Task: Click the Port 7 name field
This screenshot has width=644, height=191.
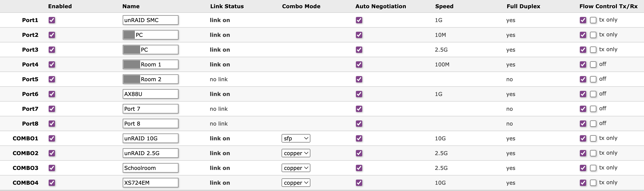Action: pyautogui.click(x=150, y=109)
